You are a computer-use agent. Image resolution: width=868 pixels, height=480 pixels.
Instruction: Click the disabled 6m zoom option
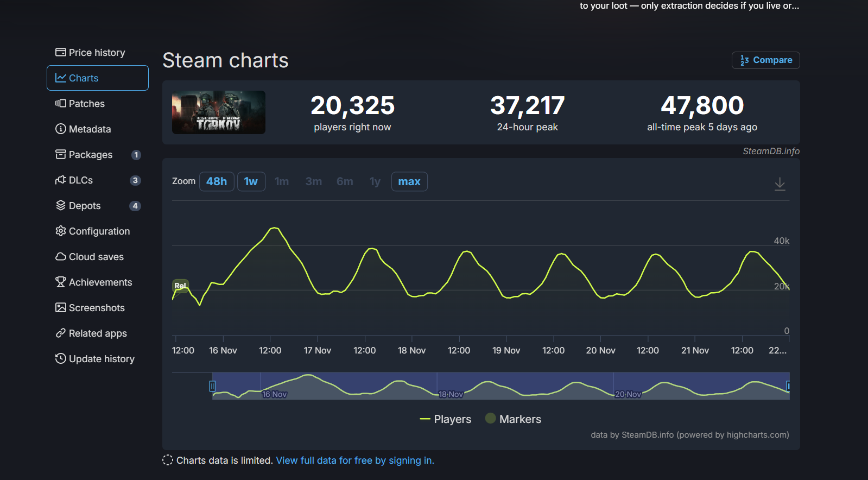(345, 181)
